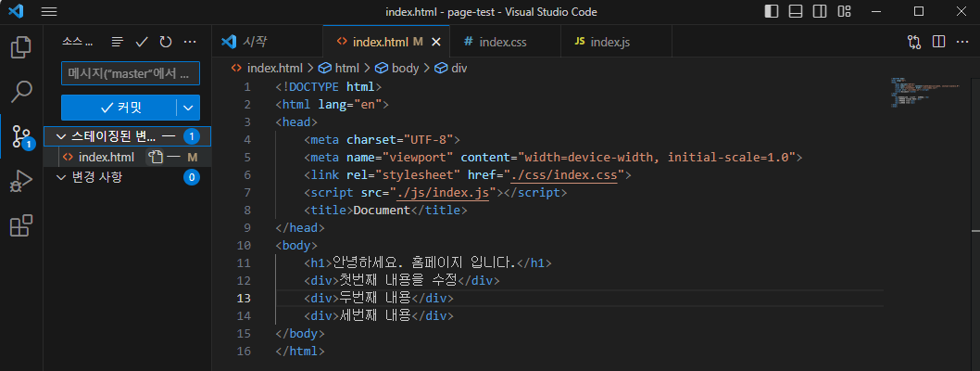Click Open Changes icon in editor toolbar
This screenshot has height=371, width=980.
(x=914, y=42)
